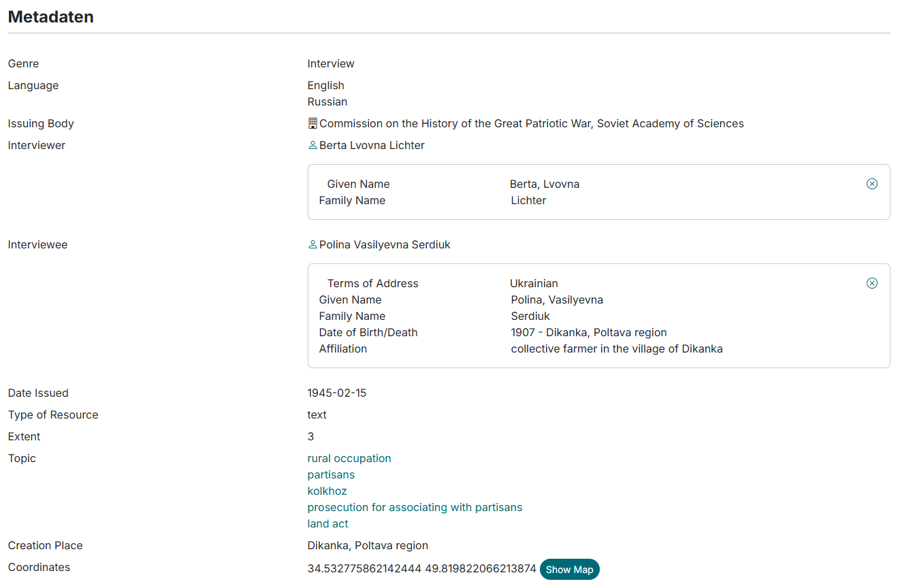The width and height of the screenshot is (900, 588).
Task: Open 'prosecution for associating with partisans' topic
Action: 415,507
